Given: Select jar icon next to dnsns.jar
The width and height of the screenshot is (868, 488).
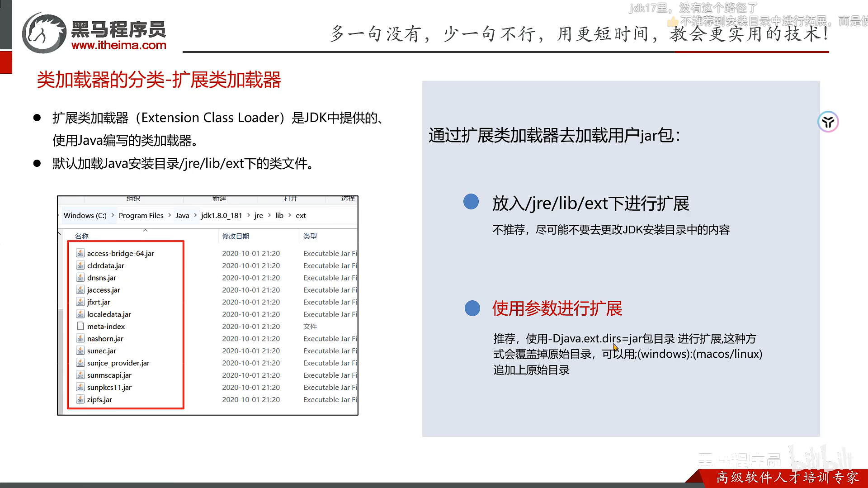Looking at the screenshot, I should coord(80,277).
